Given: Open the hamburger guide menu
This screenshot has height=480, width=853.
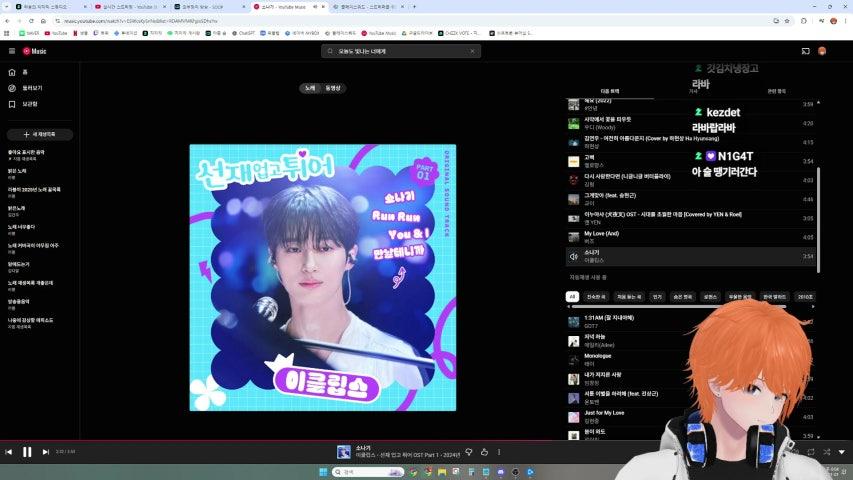Looking at the screenshot, I should (x=12, y=51).
